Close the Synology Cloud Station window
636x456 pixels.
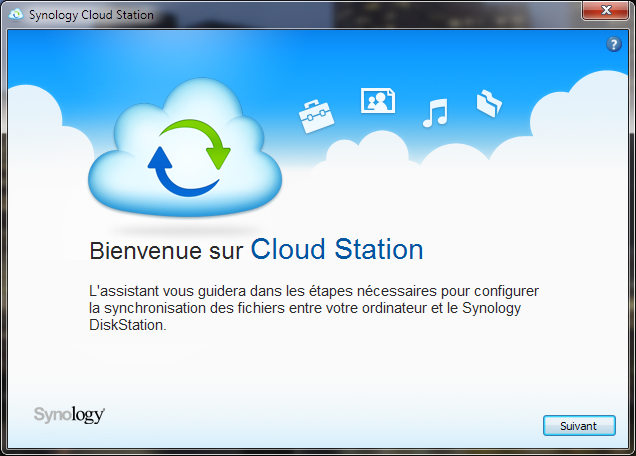[606, 10]
